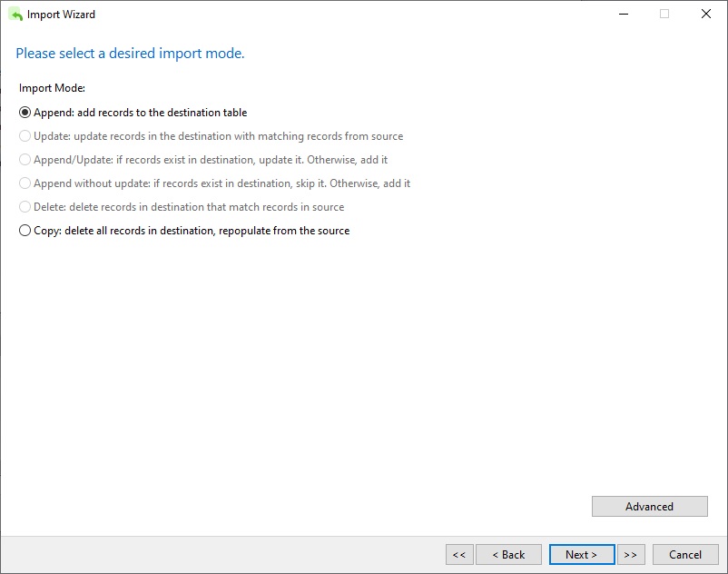Jump to first step with << button
Screen dimensions: 728x574
[459, 555]
